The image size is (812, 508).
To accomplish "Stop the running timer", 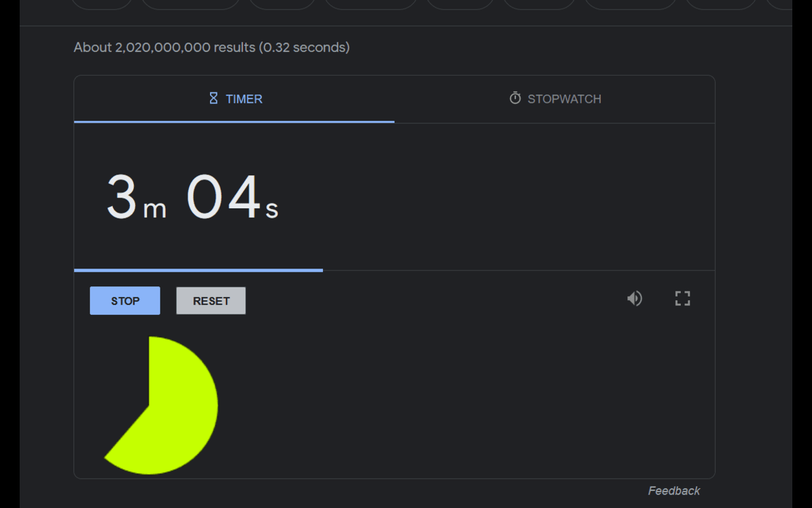I will (x=125, y=301).
